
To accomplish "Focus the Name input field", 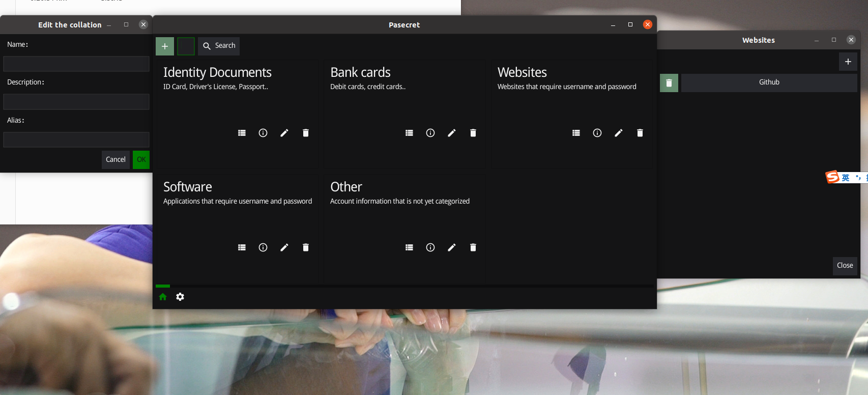I will 76,64.
